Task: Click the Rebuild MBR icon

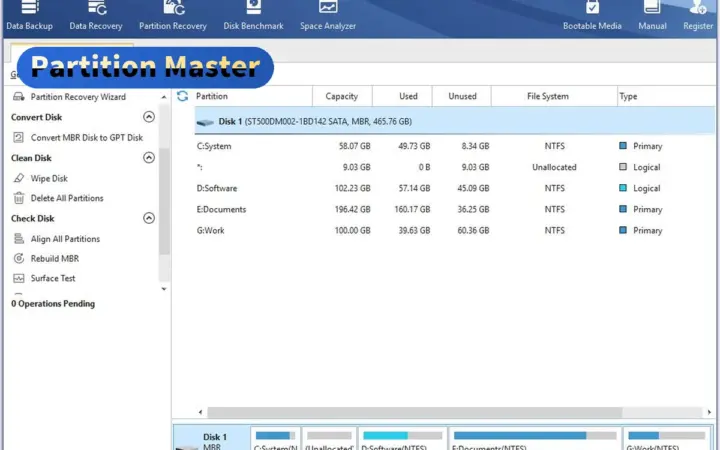Action: click(19, 259)
